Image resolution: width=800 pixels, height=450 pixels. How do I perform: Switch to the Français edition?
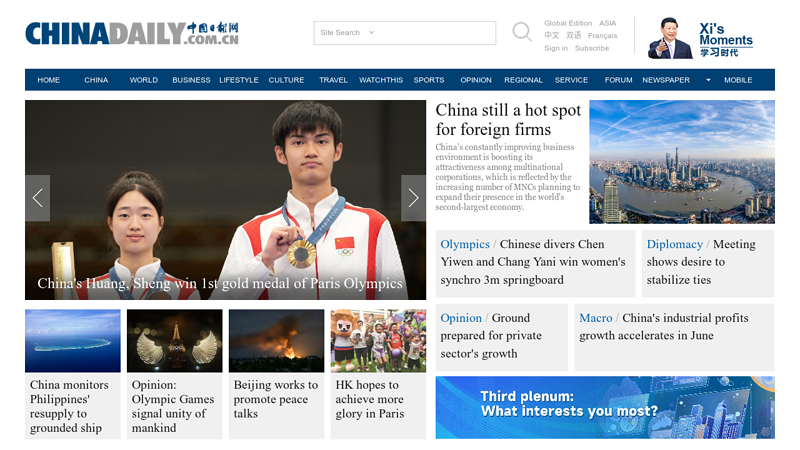point(603,36)
